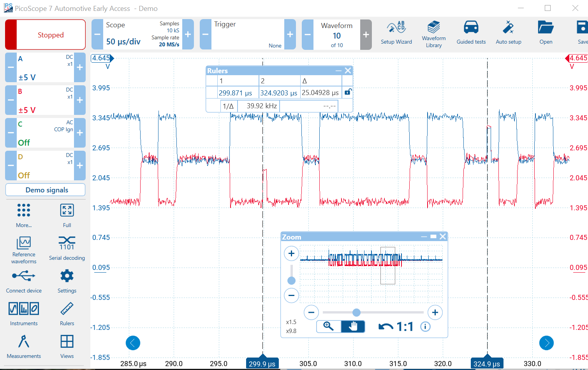Click the greyed Waveform plus button
Screen dimensions: 588x370
(x=366, y=34)
